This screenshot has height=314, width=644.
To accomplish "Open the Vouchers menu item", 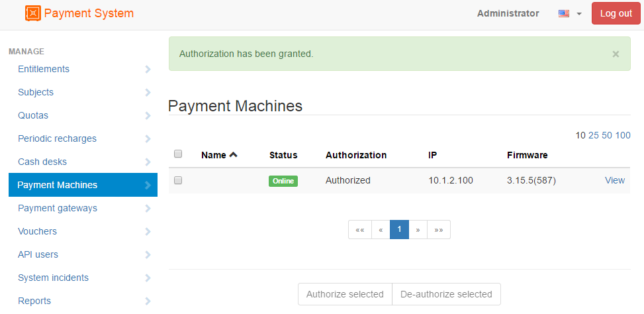I will [x=37, y=231].
